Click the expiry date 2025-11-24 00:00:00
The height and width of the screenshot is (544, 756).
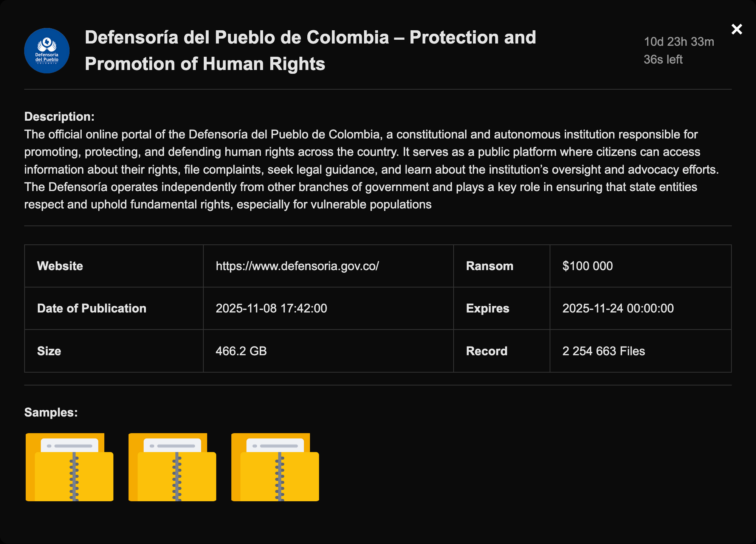(618, 308)
